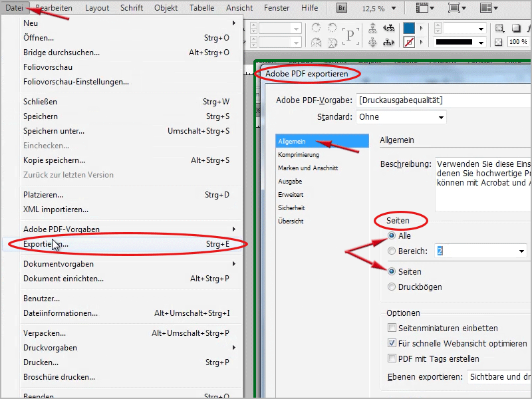Choose 'Platzieren...' menu entry
Image resolution: width=532 pixels, height=399 pixels.
pyautogui.click(x=126, y=195)
